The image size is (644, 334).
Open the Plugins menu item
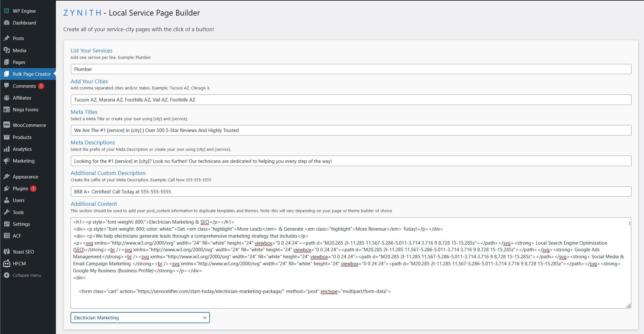tap(20, 189)
